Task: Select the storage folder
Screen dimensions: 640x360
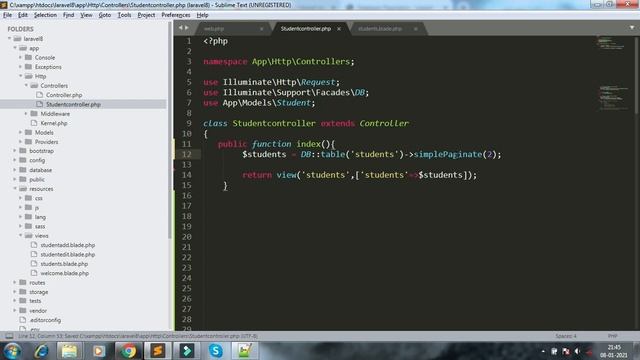Action: tap(39, 292)
